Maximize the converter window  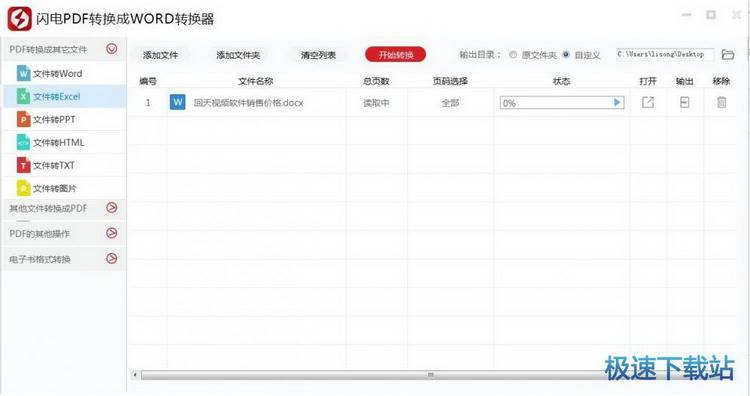tap(711, 15)
